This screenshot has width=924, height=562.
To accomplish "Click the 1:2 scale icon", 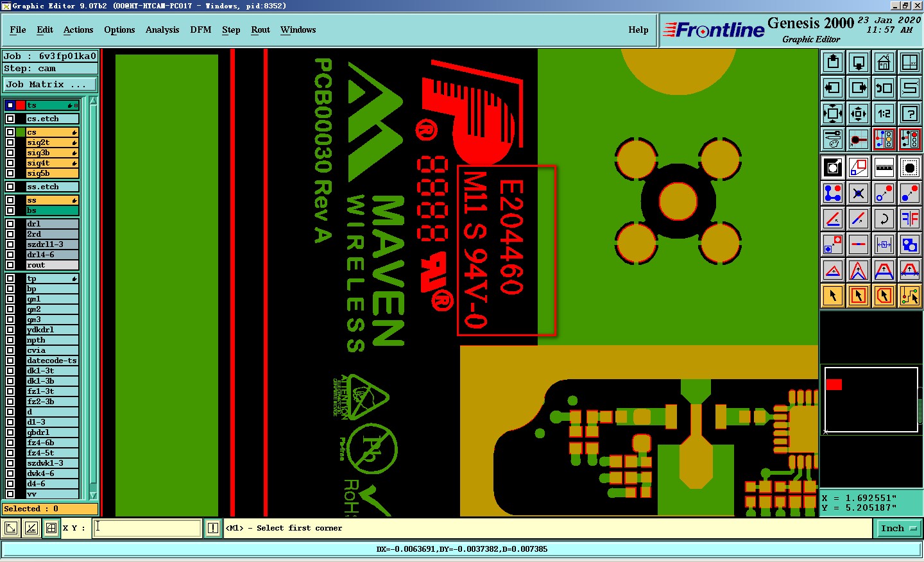I will click(884, 114).
